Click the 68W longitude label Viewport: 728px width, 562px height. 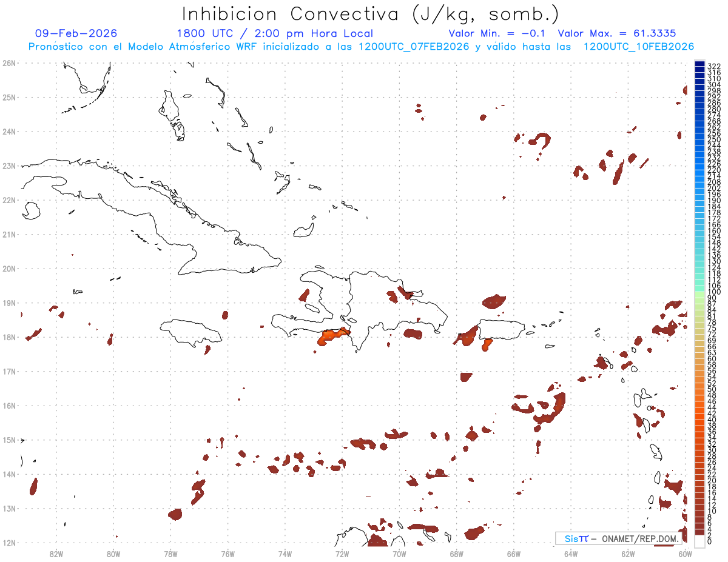pos(457,553)
